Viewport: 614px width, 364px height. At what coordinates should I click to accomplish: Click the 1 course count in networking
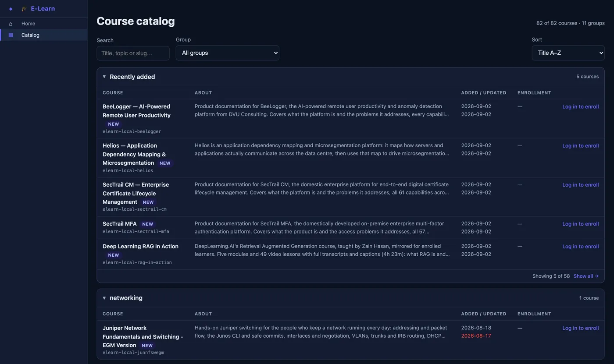[589, 298]
